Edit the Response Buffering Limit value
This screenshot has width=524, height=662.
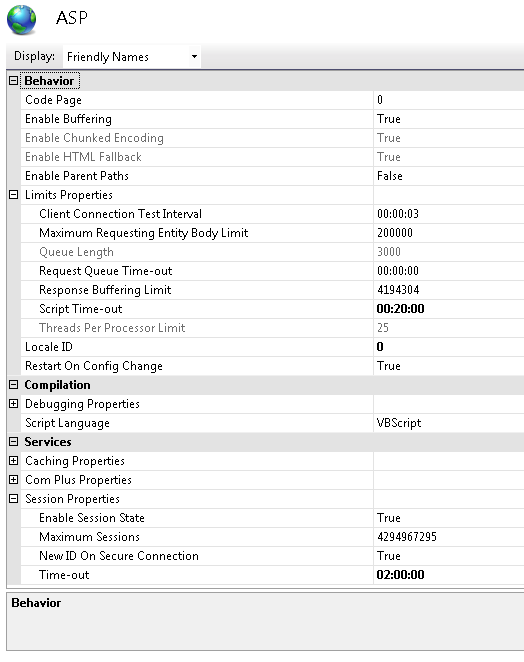pyautogui.click(x=449, y=290)
